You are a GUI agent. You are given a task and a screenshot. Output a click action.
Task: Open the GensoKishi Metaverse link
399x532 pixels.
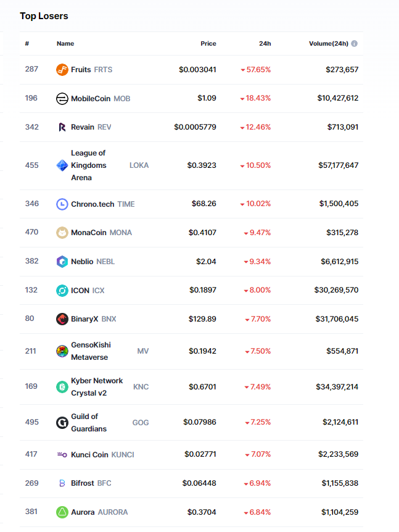[x=91, y=351]
